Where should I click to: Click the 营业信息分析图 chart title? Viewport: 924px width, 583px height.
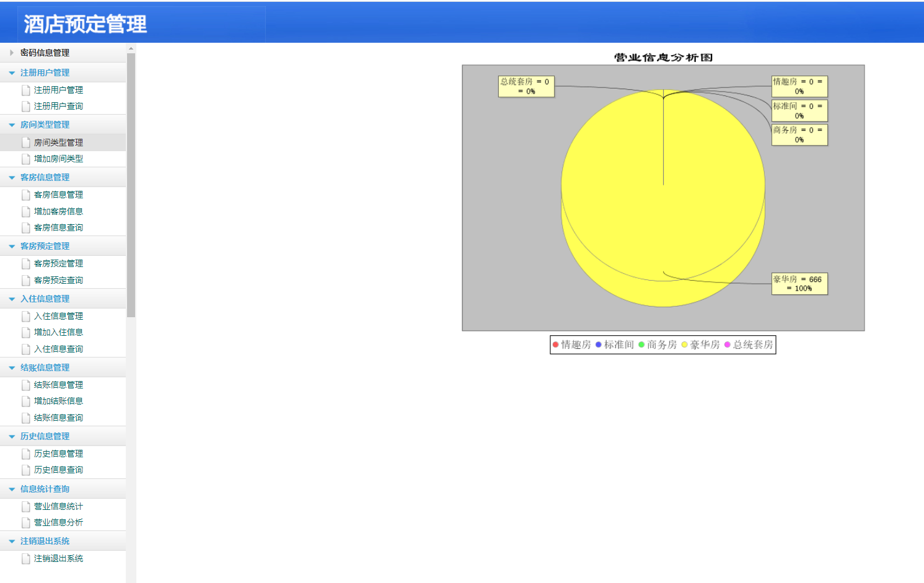663,58
